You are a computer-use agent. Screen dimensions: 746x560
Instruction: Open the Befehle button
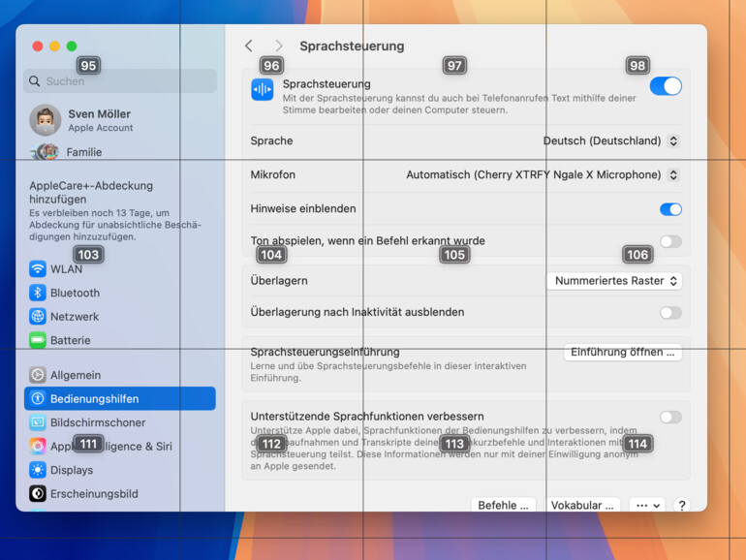(x=504, y=506)
